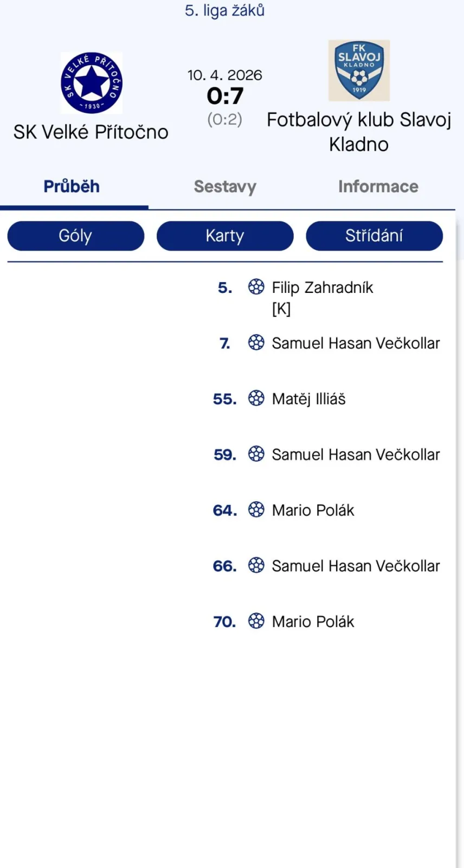The image size is (464, 868).
Task: Click goal ball icon at 66th minute
Action: coord(256,565)
